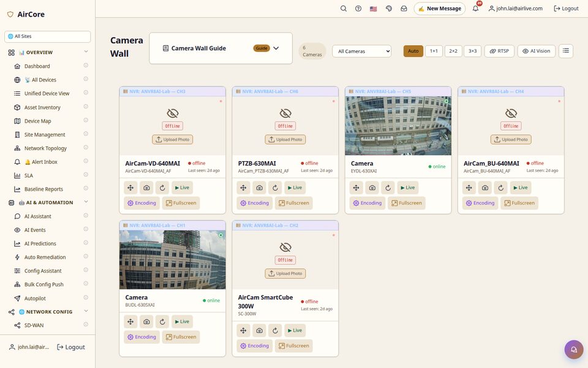Image resolution: width=588 pixels, height=368 pixels.
Task: Open the All Sites selector
Action: click(x=48, y=36)
